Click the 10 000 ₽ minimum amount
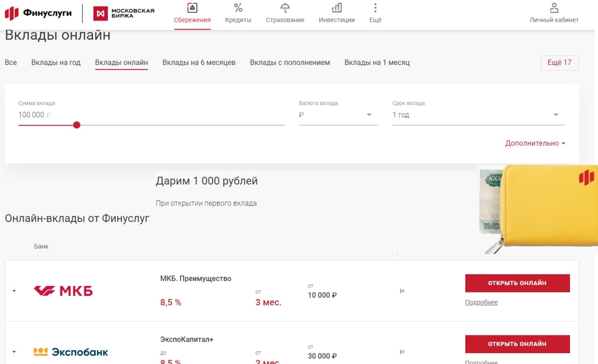The image size is (598, 364). [x=322, y=295]
